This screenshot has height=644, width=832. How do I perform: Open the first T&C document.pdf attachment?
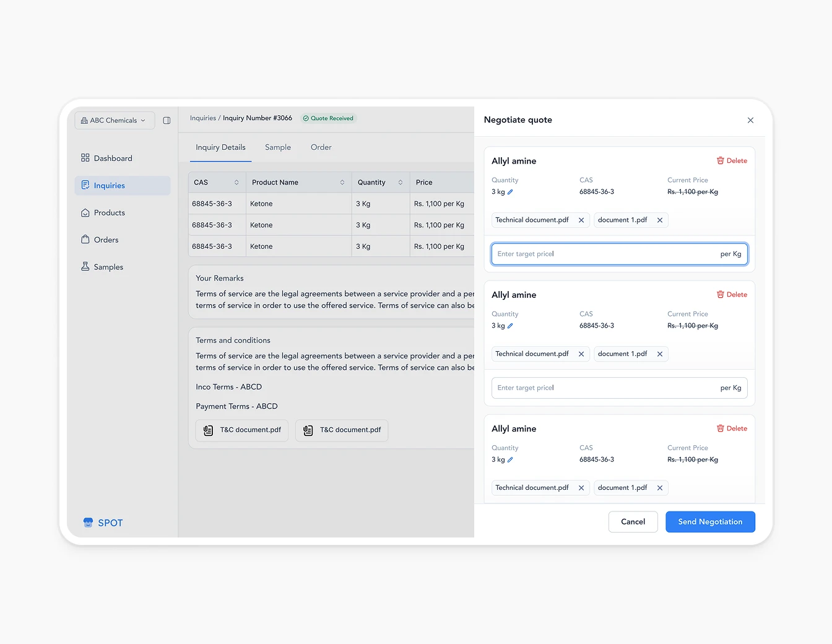coord(241,430)
